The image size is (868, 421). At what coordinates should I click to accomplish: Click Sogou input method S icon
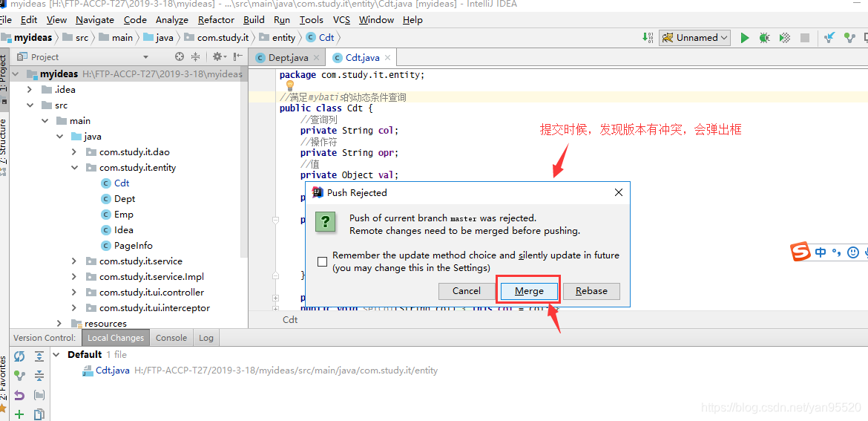[x=800, y=252]
